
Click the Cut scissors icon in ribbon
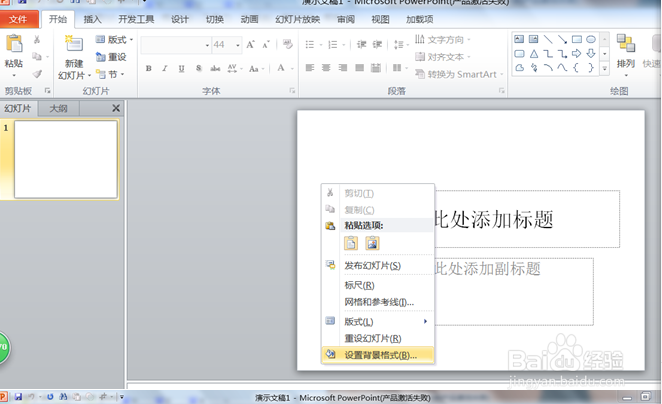pyautogui.click(x=37, y=40)
